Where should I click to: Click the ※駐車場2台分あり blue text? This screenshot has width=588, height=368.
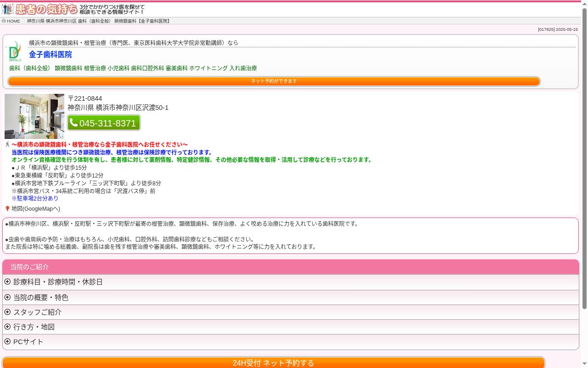pos(35,199)
